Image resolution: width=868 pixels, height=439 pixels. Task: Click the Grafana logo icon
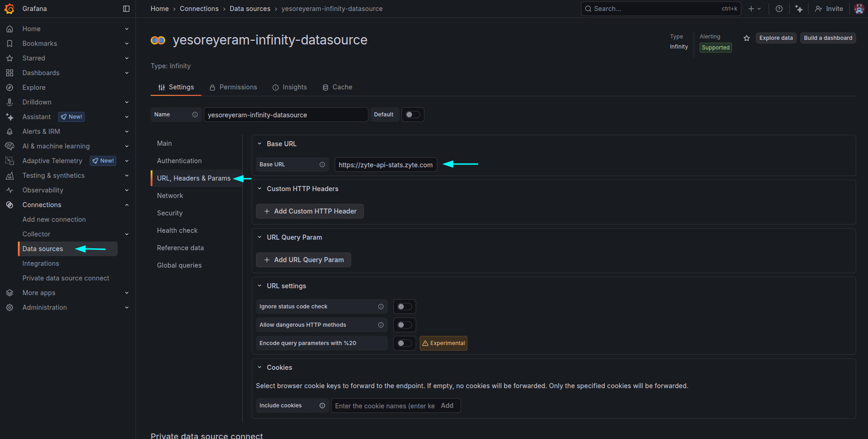(9, 9)
